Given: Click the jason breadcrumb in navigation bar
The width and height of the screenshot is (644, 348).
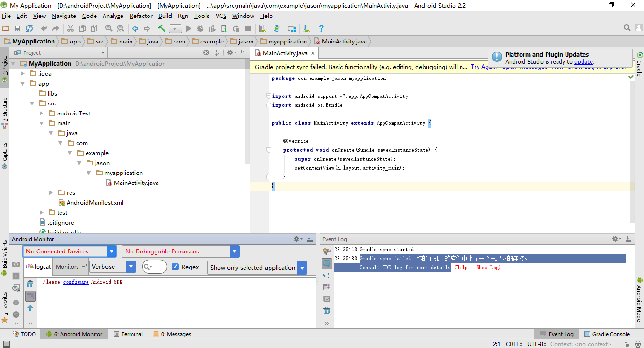Looking at the screenshot, I should click(242, 41).
